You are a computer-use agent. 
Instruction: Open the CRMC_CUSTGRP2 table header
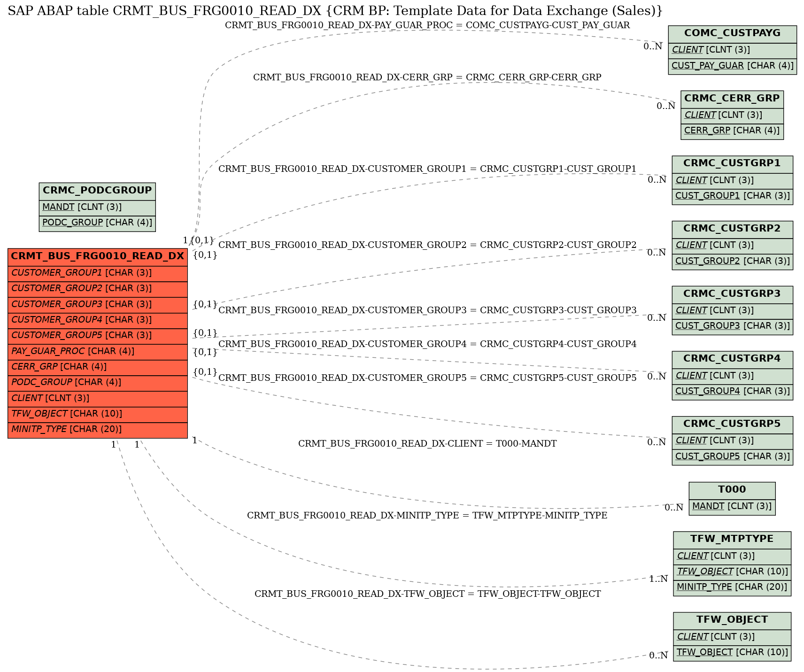(732, 229)
